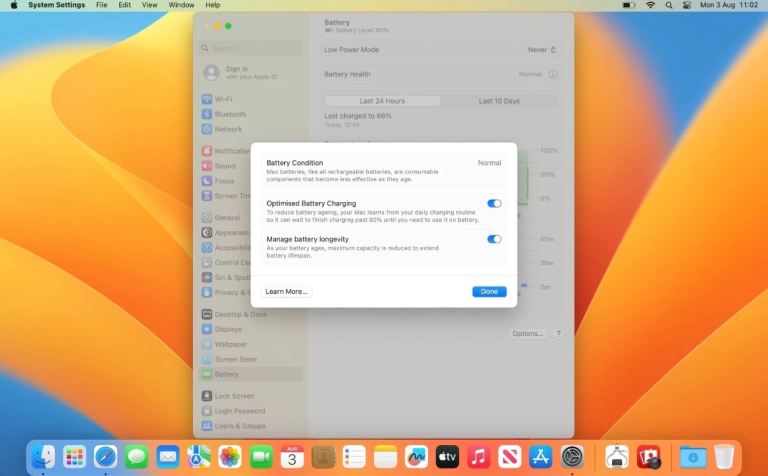The image size is (768, 476).
Task: Open Low Power Mode Never dropdown
Action: (x=541, y=49)
